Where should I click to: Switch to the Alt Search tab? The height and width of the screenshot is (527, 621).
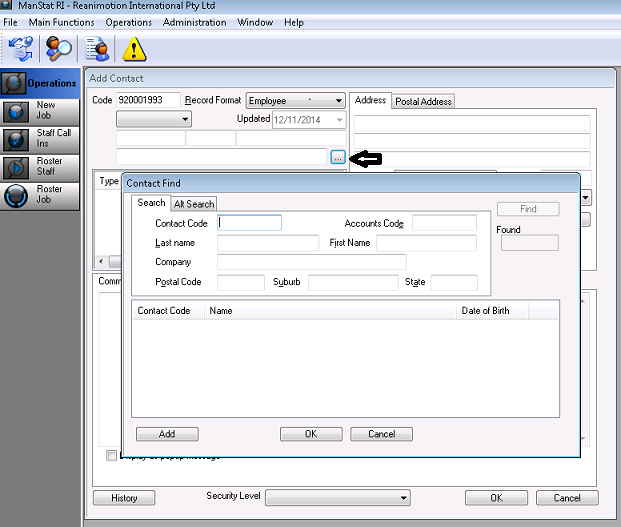tap(194, 204)
